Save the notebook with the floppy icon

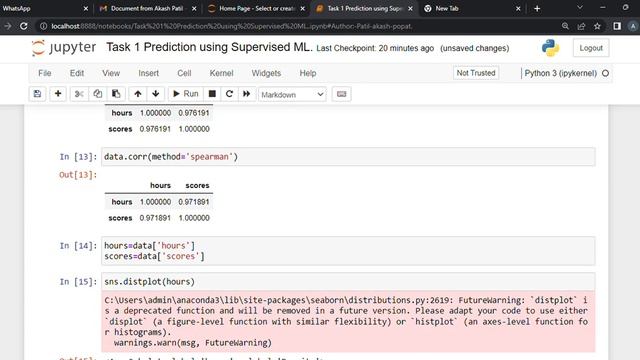pos(37,94)
